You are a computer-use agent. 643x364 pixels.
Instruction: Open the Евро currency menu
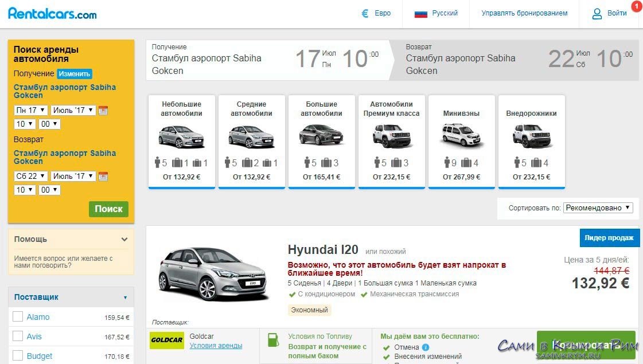point(383,13)
